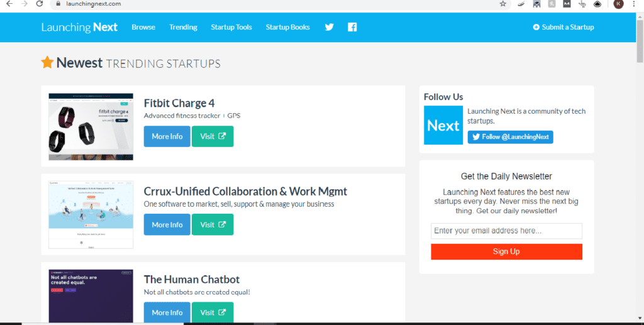Open the Startup Books nav item
The width and height of the screenshot is (644, 325).
tap(287, 27)
